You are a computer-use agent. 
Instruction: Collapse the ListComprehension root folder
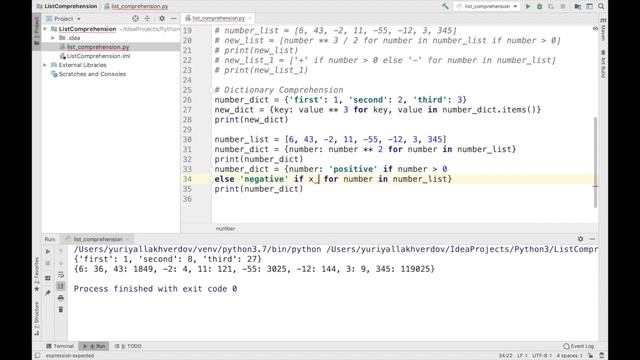(45, 29)
